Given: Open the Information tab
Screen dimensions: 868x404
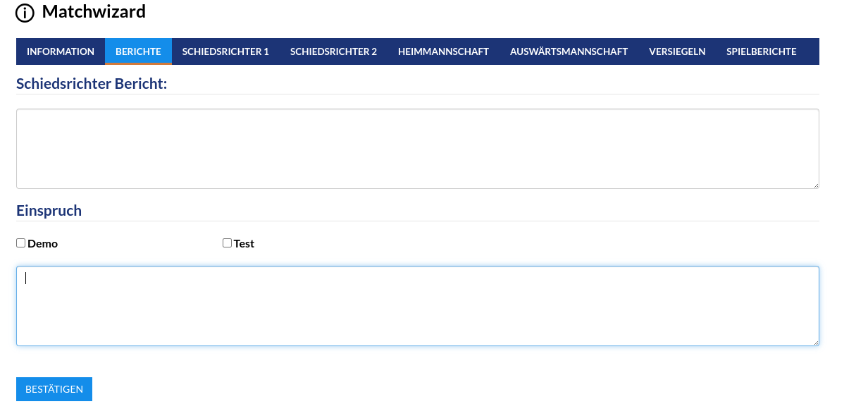Looking at the screenshot, I should point(61,51).
